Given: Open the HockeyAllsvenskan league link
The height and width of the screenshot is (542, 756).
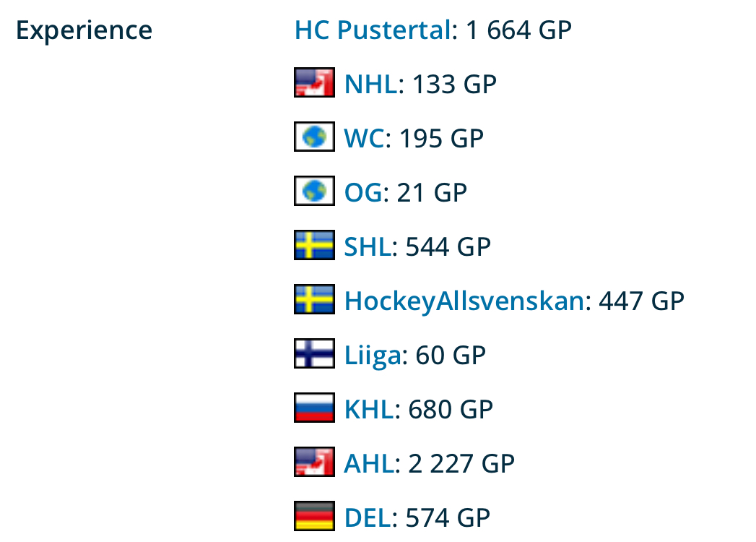Looking at the screenshot, I should (464, 301).
